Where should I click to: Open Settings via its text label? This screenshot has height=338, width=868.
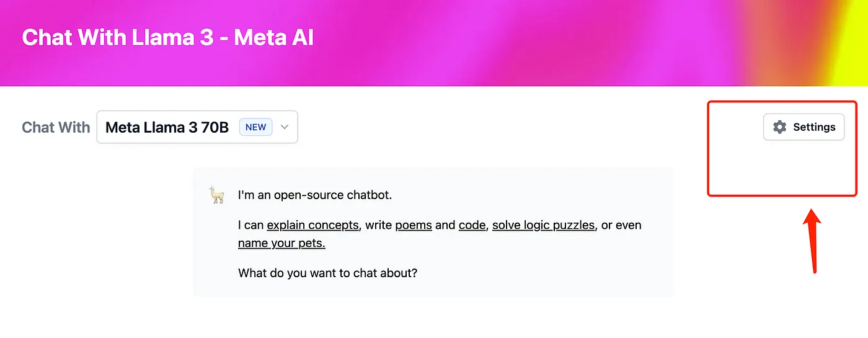814,127
